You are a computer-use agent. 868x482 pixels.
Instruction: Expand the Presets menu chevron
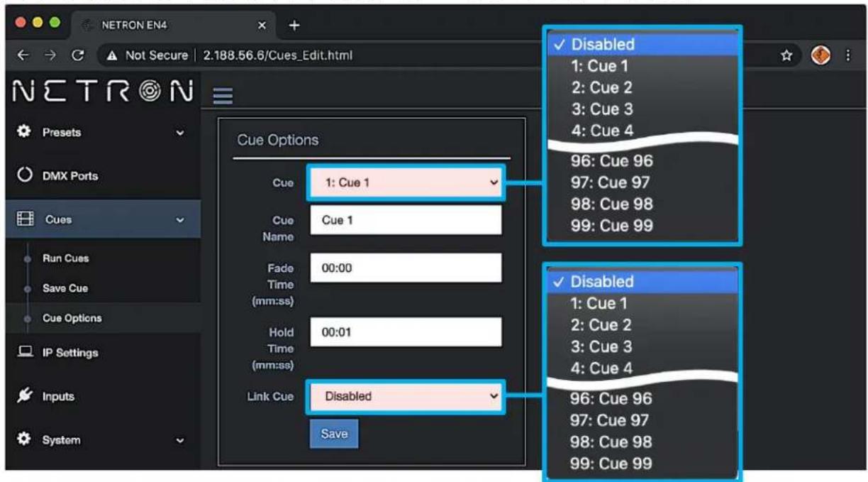point(180,133)
